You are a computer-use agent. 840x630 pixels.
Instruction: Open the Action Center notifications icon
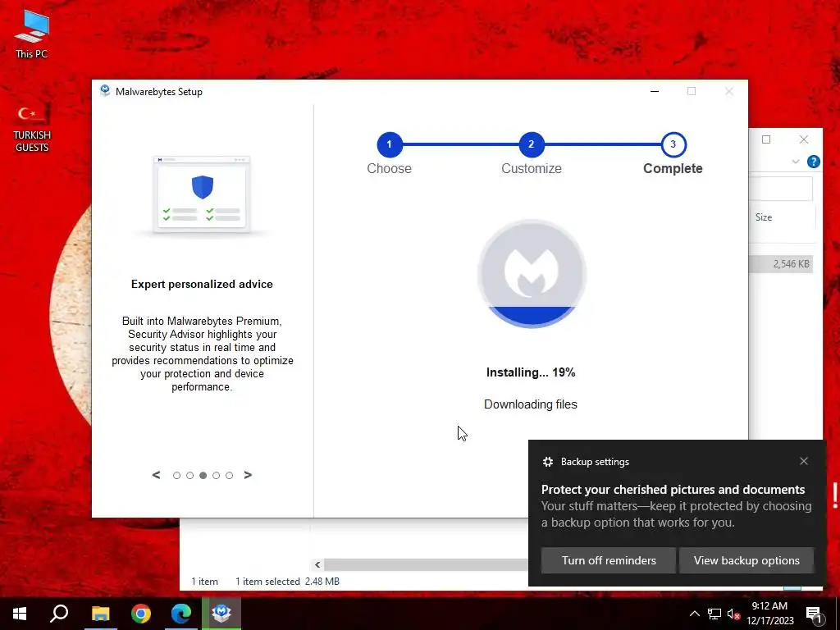814,614
